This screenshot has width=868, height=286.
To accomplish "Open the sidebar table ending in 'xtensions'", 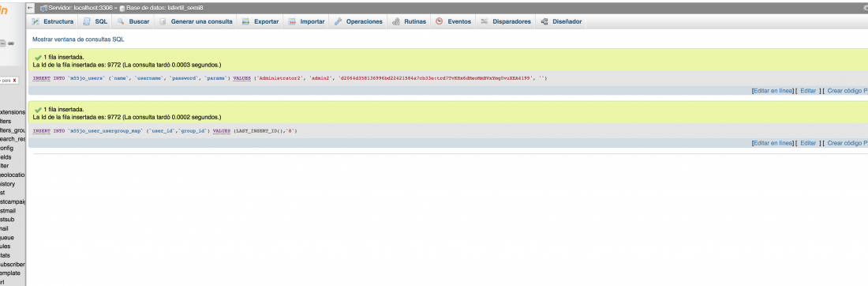I will click(x=12, y=112).
